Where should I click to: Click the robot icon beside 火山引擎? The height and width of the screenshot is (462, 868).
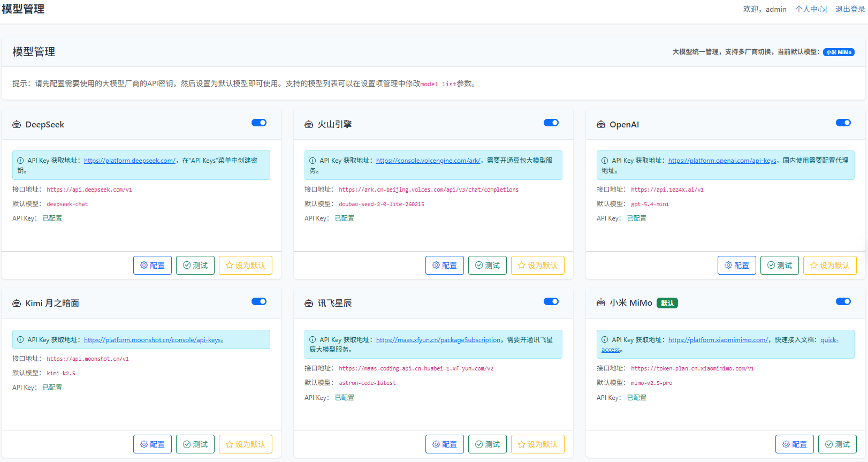(x=309, y=125)
